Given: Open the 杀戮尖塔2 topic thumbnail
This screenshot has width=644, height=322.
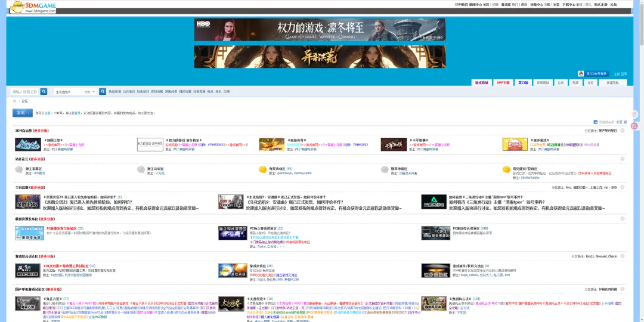Looking at the screenshot, I should tap(27, 202).
